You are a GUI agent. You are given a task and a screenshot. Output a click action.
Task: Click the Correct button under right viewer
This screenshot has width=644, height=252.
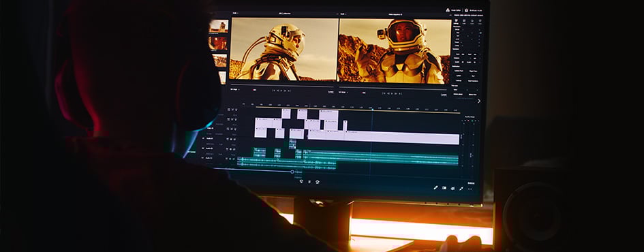pyautogui.click(x=444, y=95)
